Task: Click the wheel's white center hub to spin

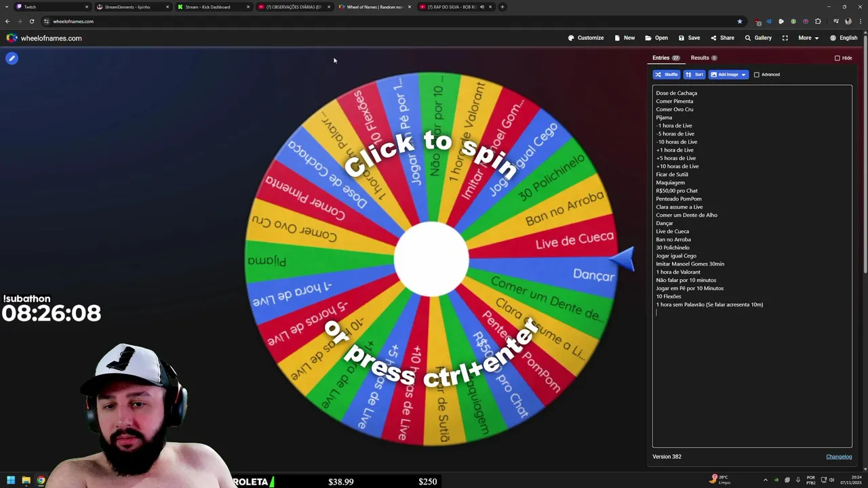Action: pyautogui.click(x=431, y=260)
